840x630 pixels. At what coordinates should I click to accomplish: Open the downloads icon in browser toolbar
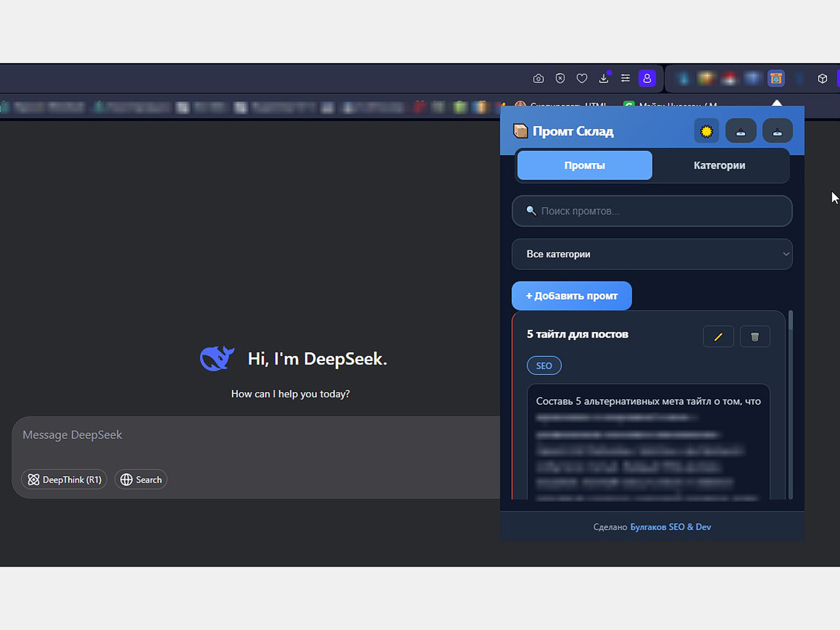pyautogui.click(x=604, y=79)
